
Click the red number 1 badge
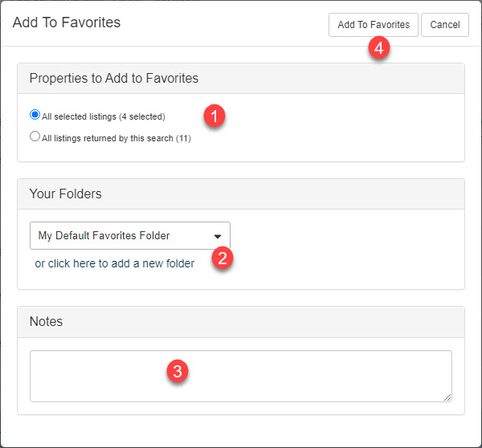214,116
